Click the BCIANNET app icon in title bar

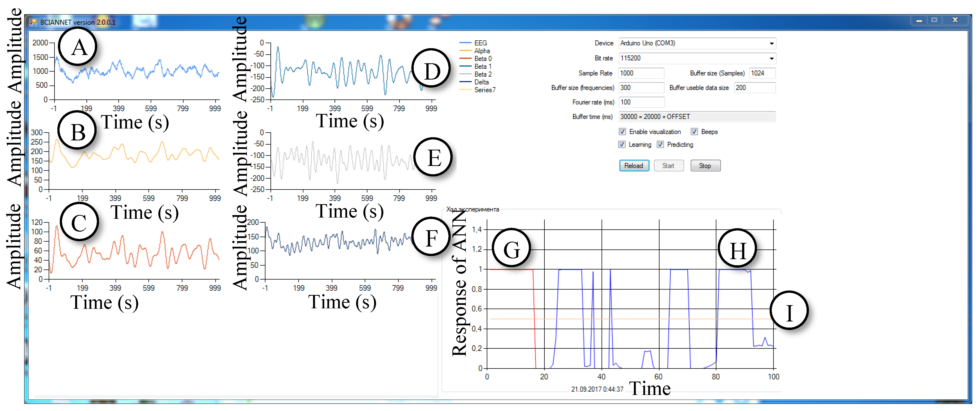tap(33, 22)
